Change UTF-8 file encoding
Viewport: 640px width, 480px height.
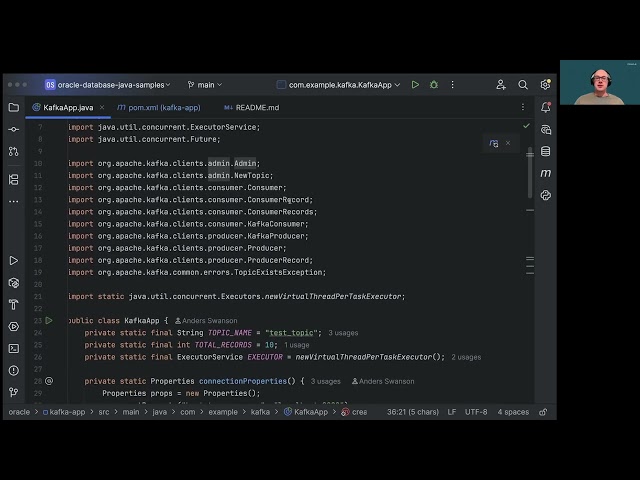[x=476, y=412]
